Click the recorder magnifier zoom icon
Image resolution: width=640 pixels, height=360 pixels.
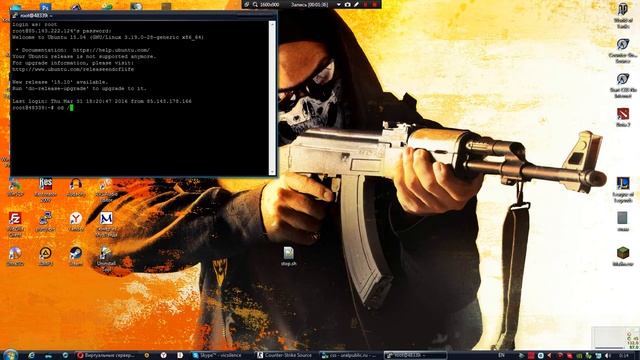[255, 4]
